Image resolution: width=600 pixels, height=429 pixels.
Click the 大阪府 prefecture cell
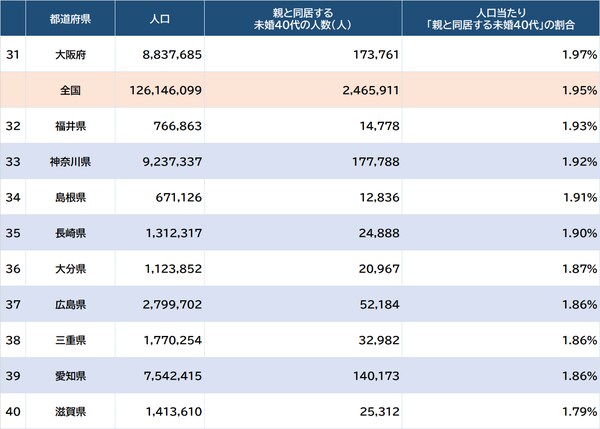click(x=69, y=53)
